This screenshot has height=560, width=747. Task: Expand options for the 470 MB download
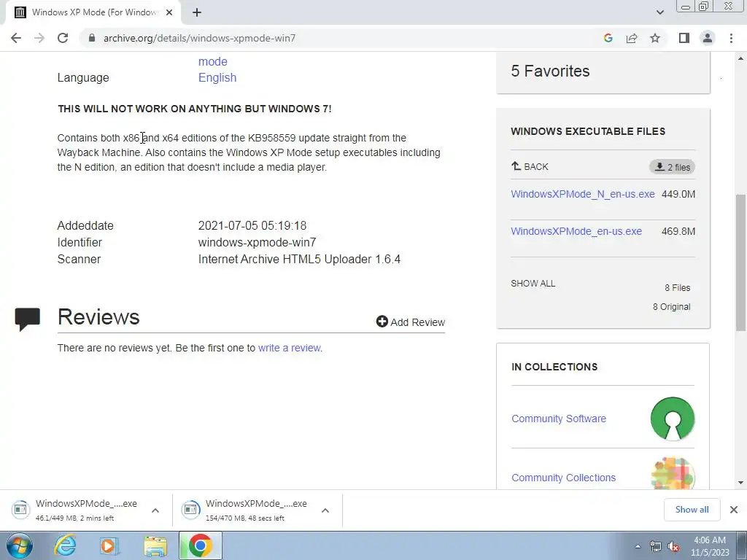(325, 510)
